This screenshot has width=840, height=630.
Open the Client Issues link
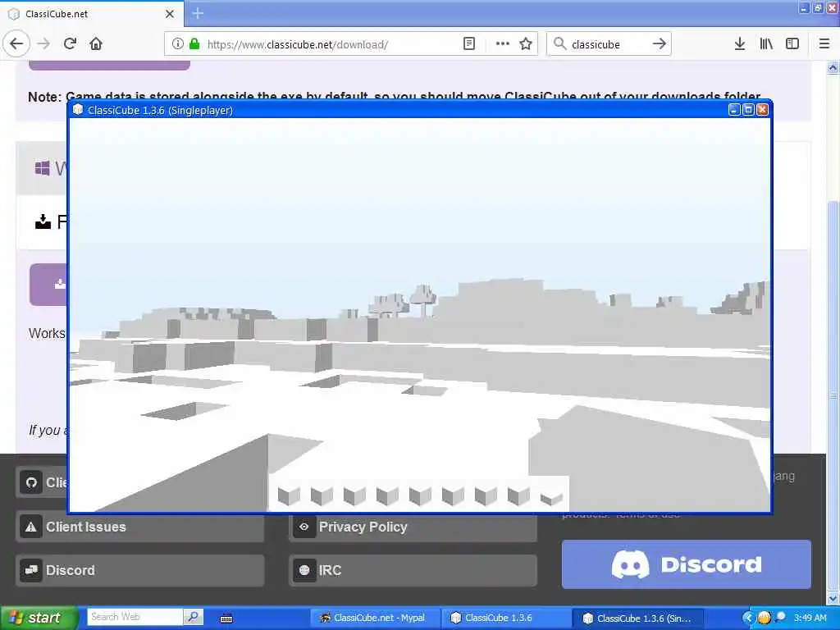coord(139,527)
